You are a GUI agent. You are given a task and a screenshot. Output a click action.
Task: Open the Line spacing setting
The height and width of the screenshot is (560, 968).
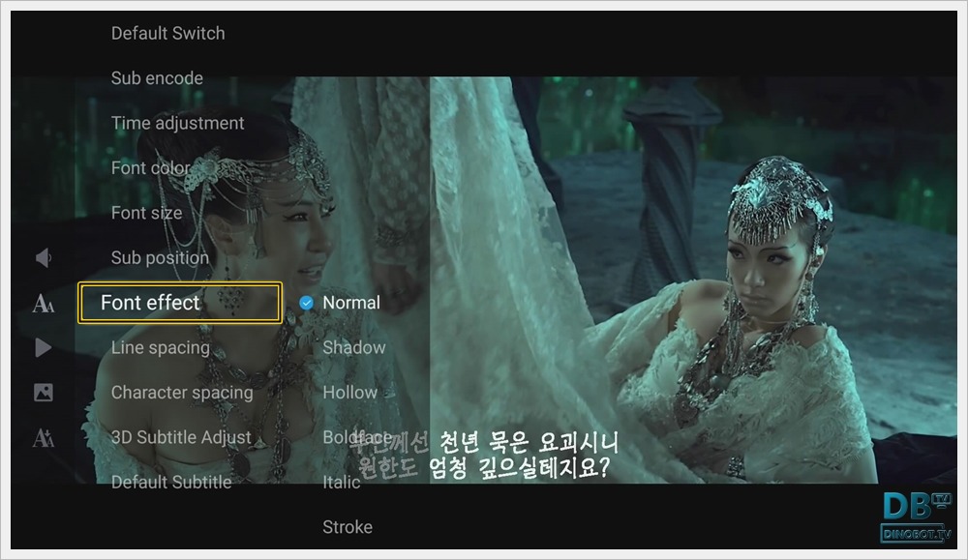click(161, 348)
